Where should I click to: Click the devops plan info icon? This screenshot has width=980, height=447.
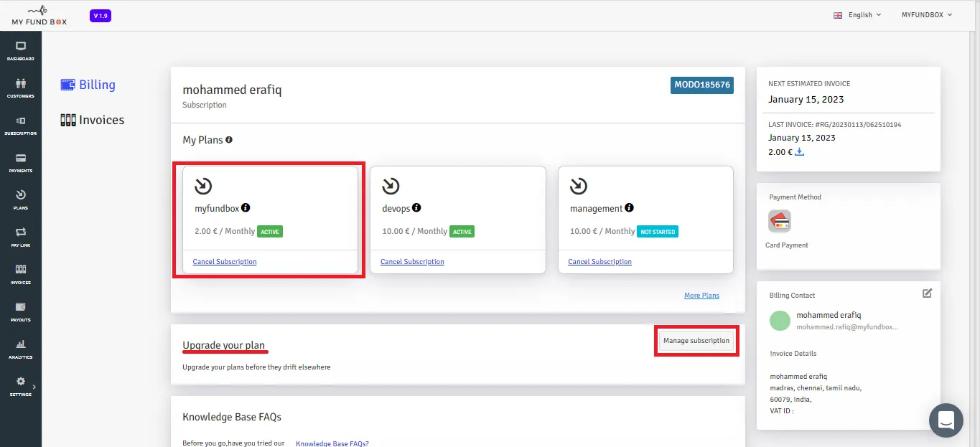416,207
